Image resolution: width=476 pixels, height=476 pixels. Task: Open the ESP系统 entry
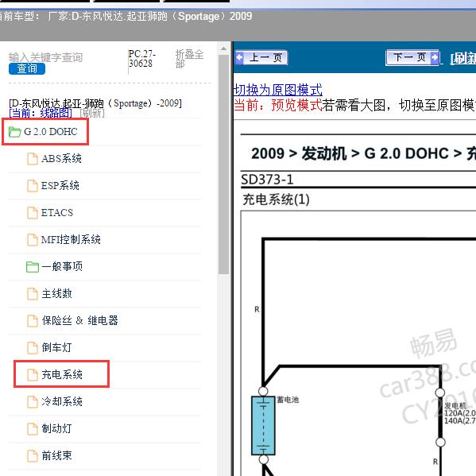pyautogui.click(x=60, y=185)
